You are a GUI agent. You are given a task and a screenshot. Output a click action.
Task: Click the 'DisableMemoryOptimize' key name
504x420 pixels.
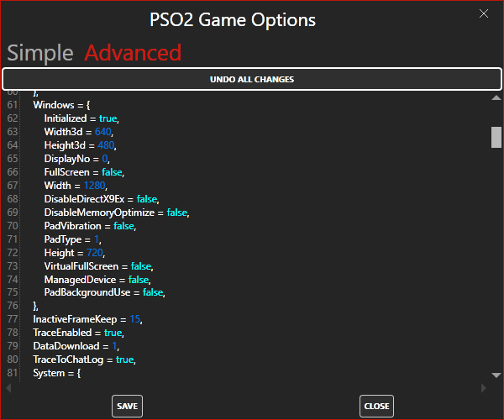click(99, 213)
